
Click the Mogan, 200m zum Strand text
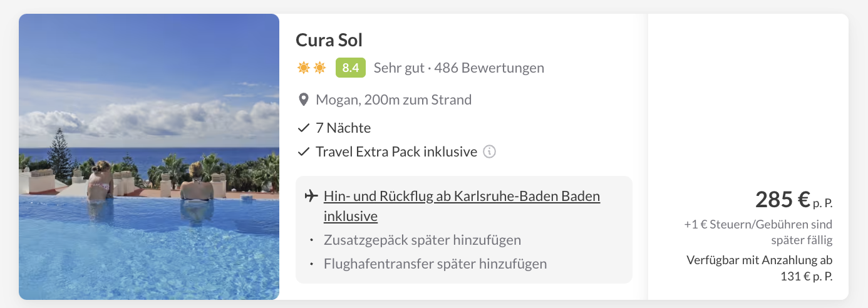point(394,100)
